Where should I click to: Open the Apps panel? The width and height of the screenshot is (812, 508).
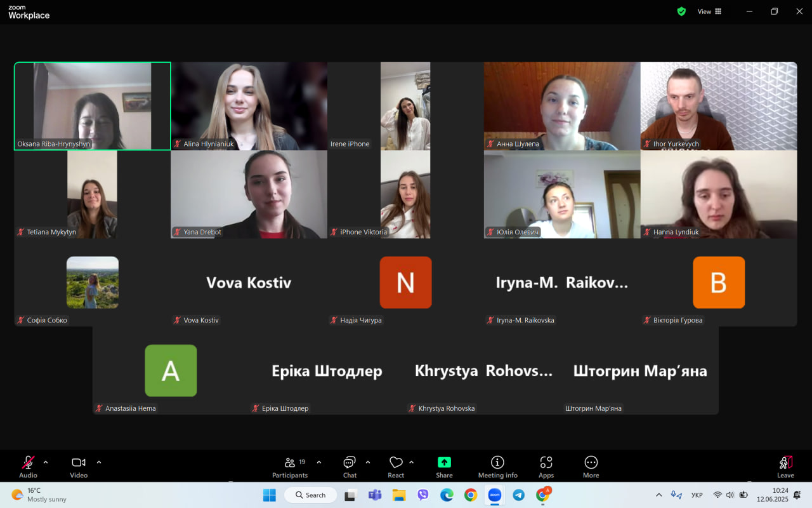pos(546,467)
